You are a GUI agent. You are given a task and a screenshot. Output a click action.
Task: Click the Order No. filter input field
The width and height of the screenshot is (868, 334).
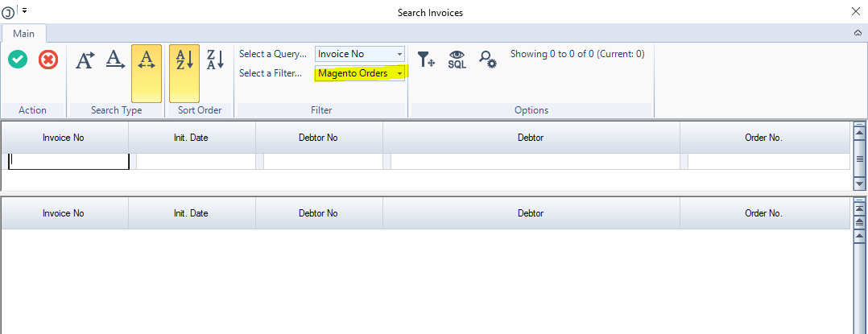[x=768, y=162]
